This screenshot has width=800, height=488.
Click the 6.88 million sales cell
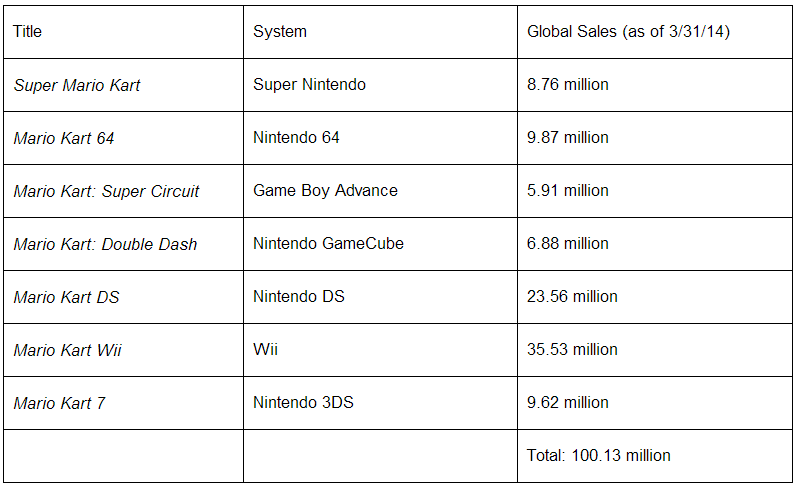(567, 244)
